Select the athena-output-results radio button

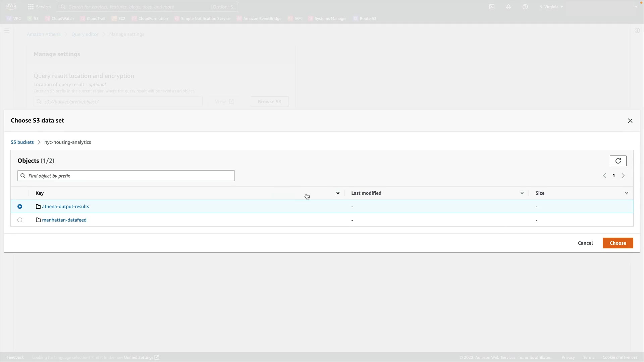pos(20,206)
